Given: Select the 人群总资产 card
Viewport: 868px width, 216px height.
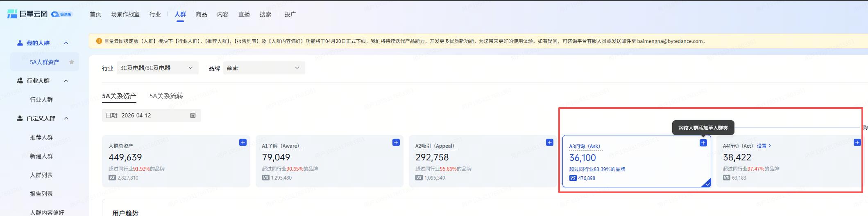Looking at the screenshot, I should 176,161.
